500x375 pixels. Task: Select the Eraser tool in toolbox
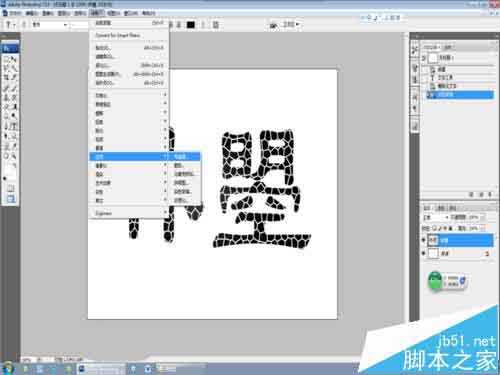(6, 107)
